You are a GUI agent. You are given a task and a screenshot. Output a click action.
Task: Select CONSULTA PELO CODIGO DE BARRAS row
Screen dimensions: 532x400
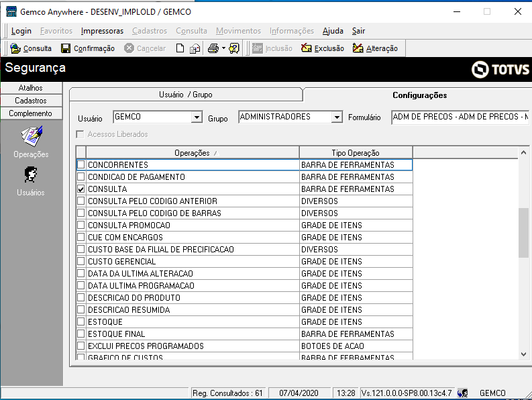(244, 213)
